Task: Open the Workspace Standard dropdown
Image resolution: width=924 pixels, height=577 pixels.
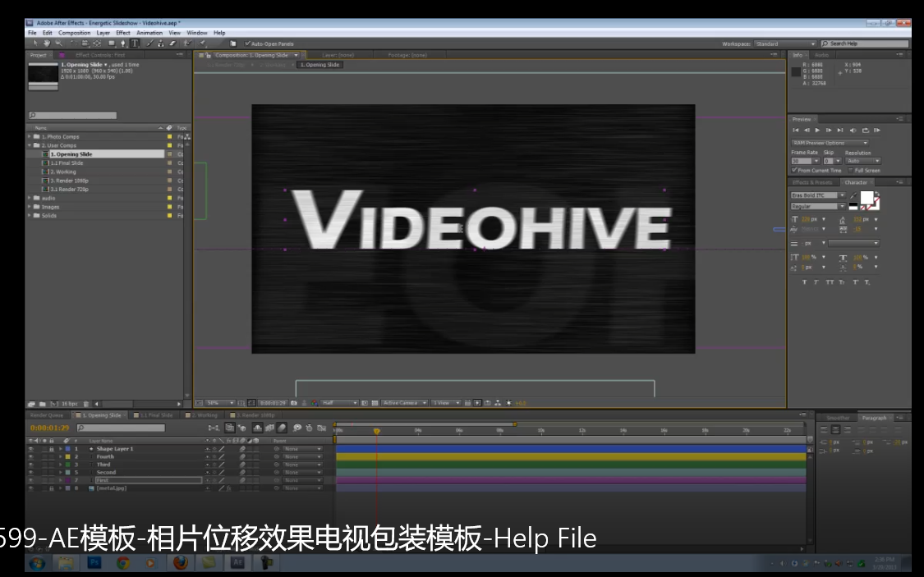Action: click(x=785, y=44)
